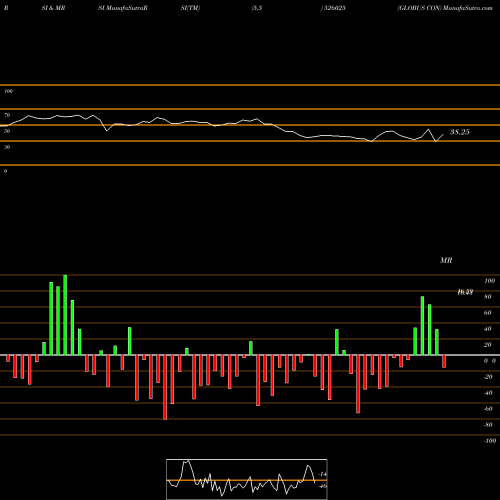The image size is (500, 500).
Task: Click the "SI(TM)" header label
Action: 190,8
